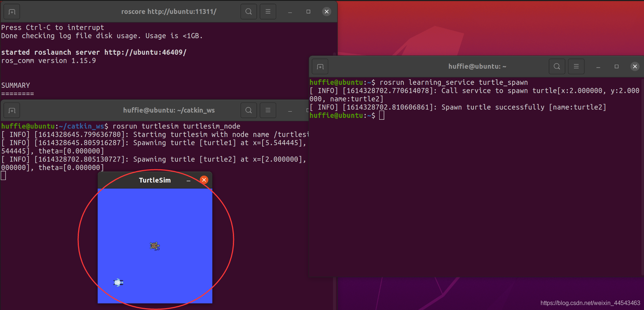Click 'ros_comm version 1.15.9' text
This screenshot has height=310, width=644.
pos(48,61)
